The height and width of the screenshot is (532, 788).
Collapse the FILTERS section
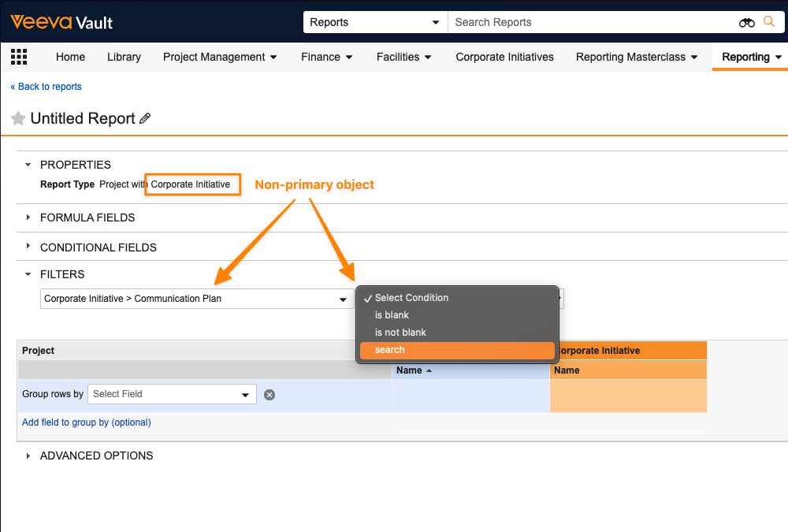(x=28, y=274)
